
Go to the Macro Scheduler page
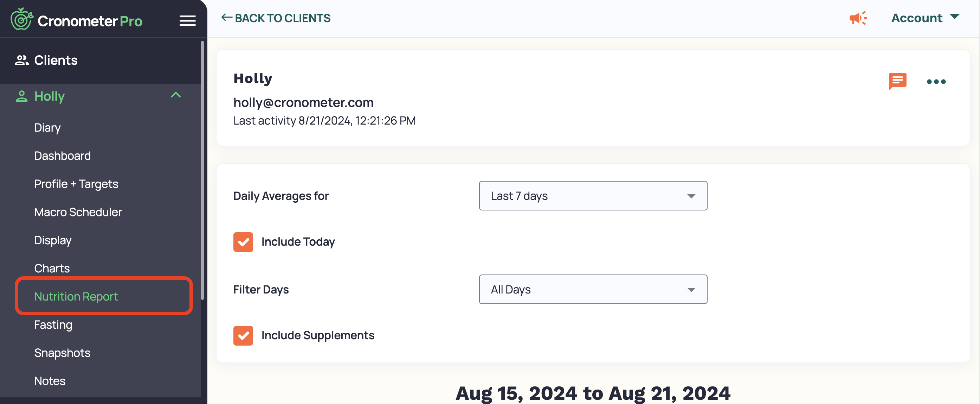[x=78, y=212]
